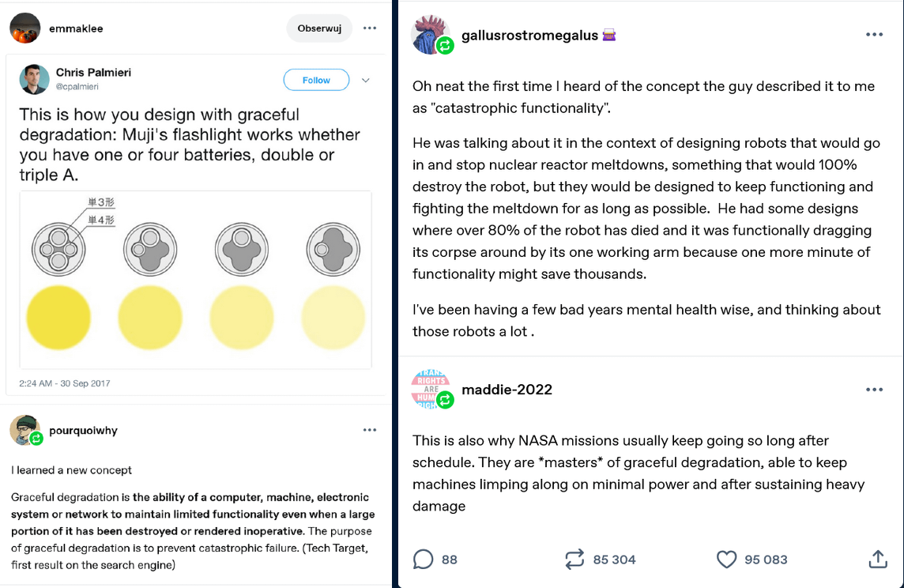Open the options menu beside gallusrostromegalus
The width and height of the screenshot is (904, 588).
pos(874,35)
